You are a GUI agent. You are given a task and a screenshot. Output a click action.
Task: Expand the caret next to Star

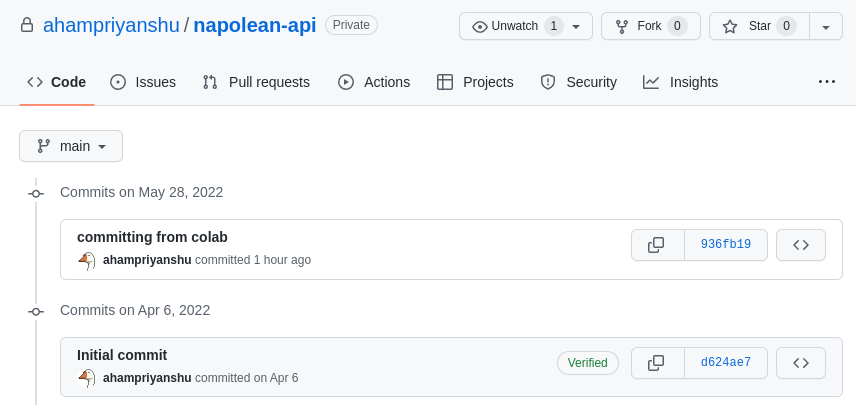click(825, 26)
